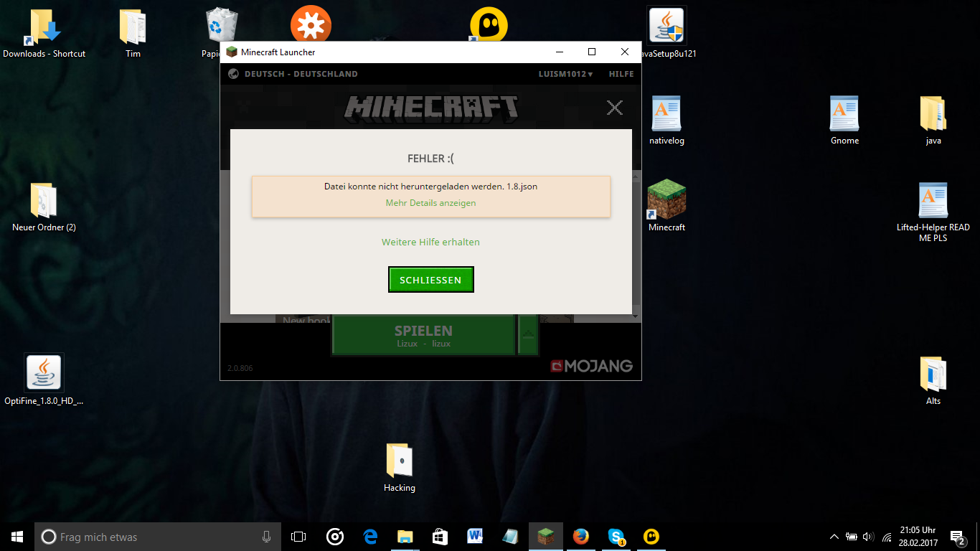The image size is (980, 551).
Task: Open Skype from the taskbar
Action: (x=616, y=537)
